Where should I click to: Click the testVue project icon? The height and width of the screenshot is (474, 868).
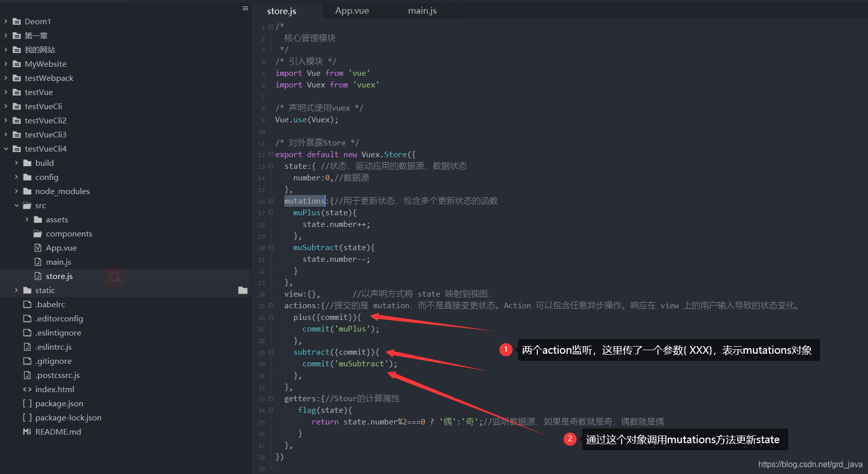(17, 92)
